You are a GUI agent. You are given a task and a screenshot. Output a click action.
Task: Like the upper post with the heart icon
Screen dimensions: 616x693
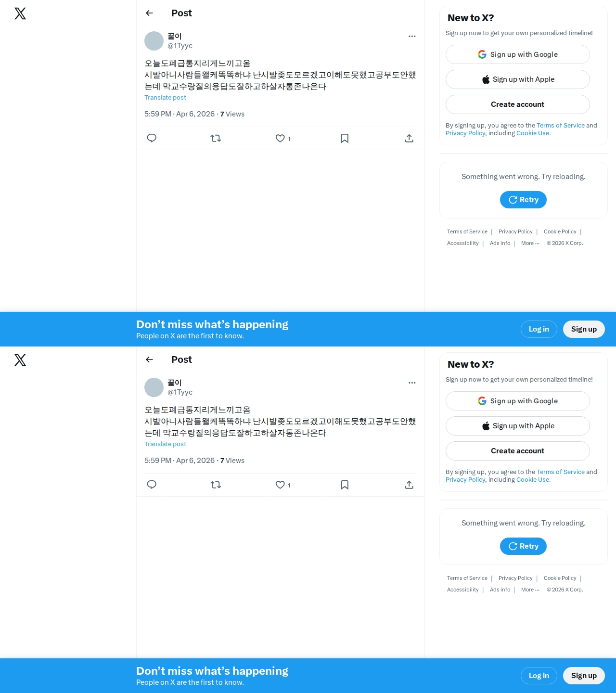click(x=280, y=138)
